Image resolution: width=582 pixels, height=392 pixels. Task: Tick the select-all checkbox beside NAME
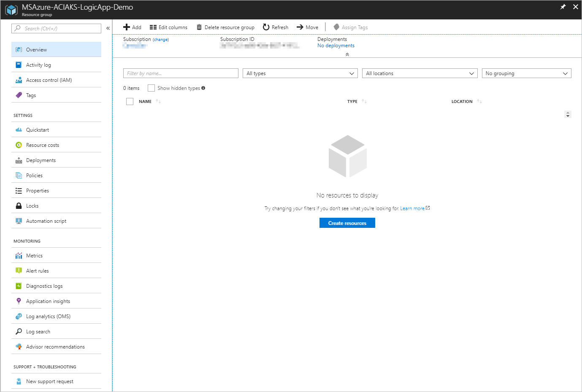[x=130, y=101]
